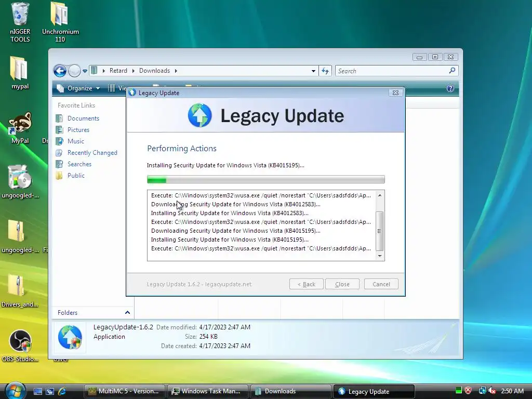Image resolution: width=532 pixels, height=399 pixels.
Task: Maximize the Downloads explorer window
Action: [435, 57]
